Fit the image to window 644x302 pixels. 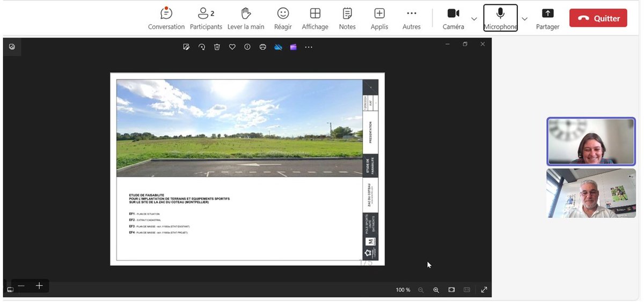coord(451,290)
